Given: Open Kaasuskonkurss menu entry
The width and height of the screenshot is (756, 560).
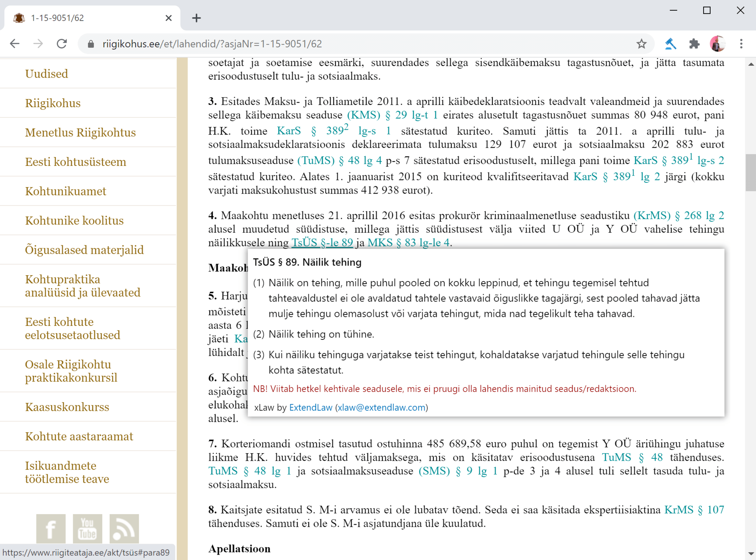Looking at the screenshot, I should click(x=67, y=407).
